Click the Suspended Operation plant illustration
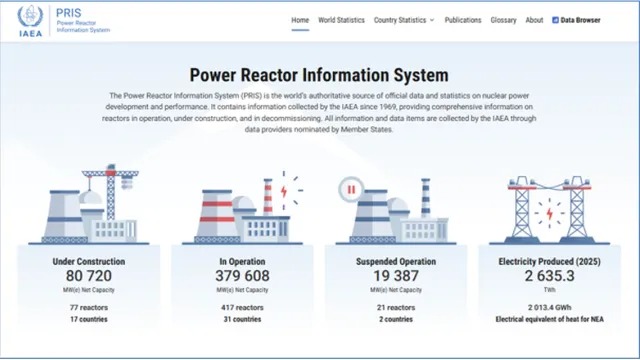This screenshot has width=640, height=360. coord(396,210)
